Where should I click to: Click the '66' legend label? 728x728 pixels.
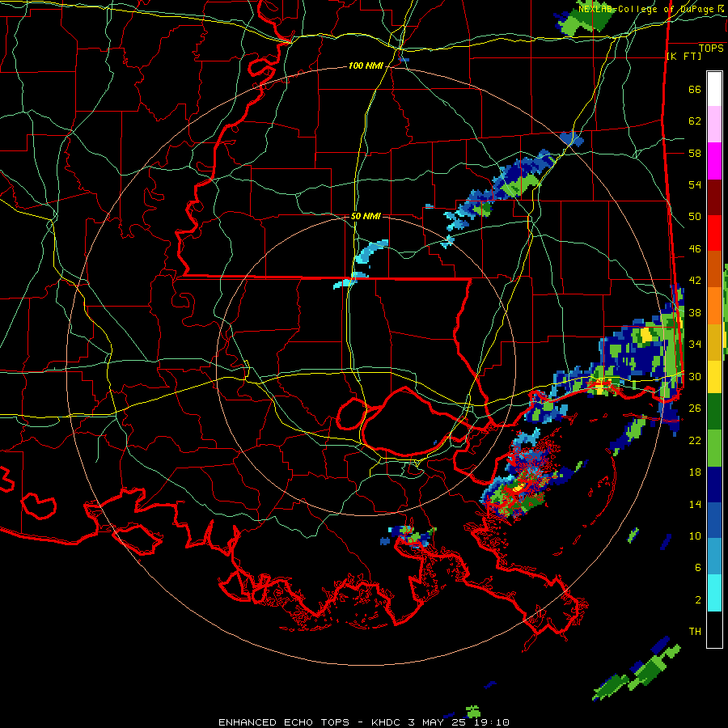695,89
